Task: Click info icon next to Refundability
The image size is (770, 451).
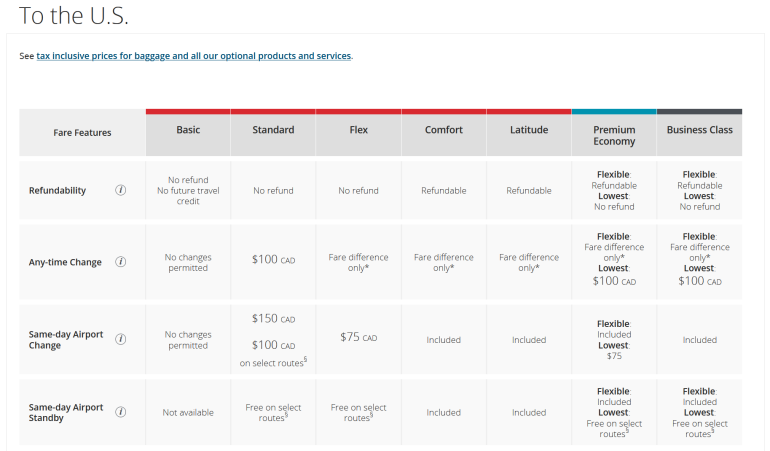Action: (121, 190)
